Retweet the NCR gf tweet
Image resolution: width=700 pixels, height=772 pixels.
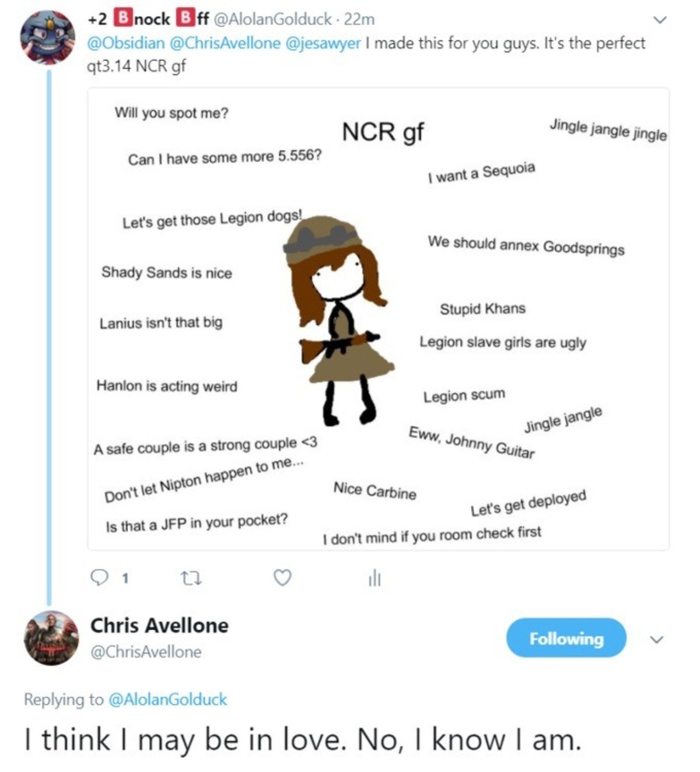[x=191, y=578]
